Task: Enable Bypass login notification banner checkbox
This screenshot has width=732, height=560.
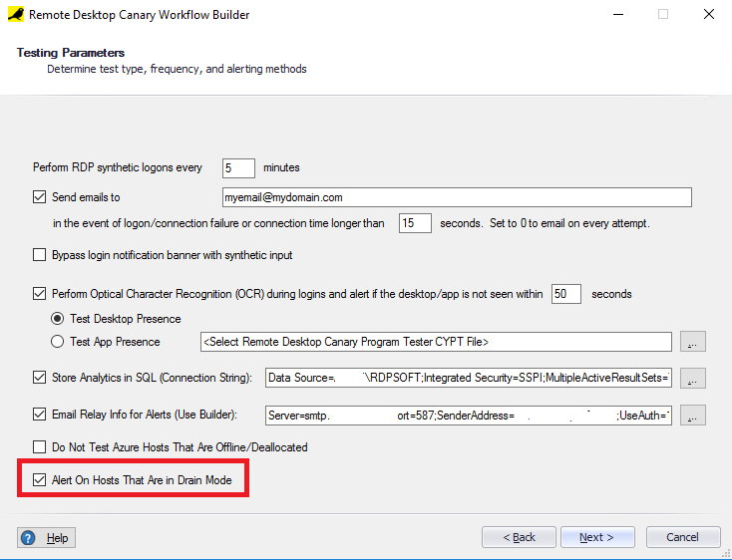Action: 39,255
